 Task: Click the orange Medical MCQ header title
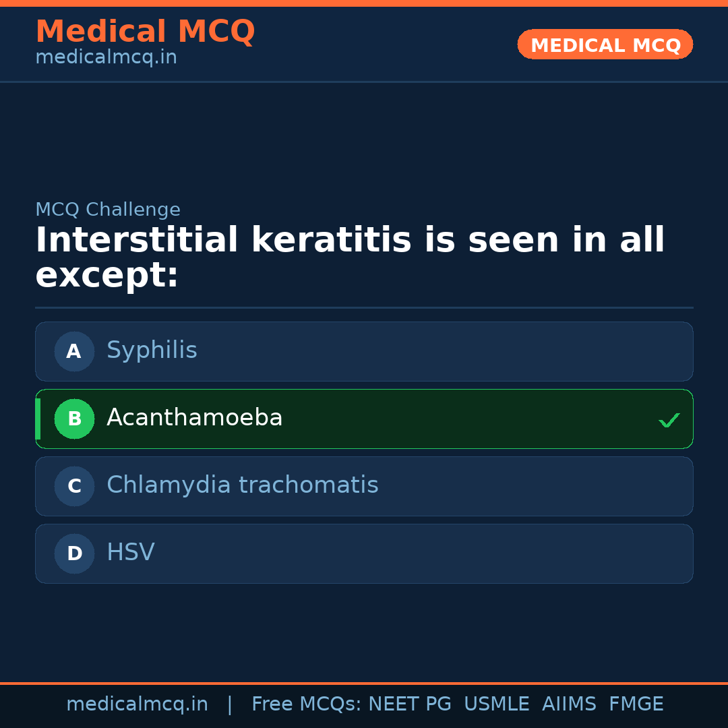[145, 32]
